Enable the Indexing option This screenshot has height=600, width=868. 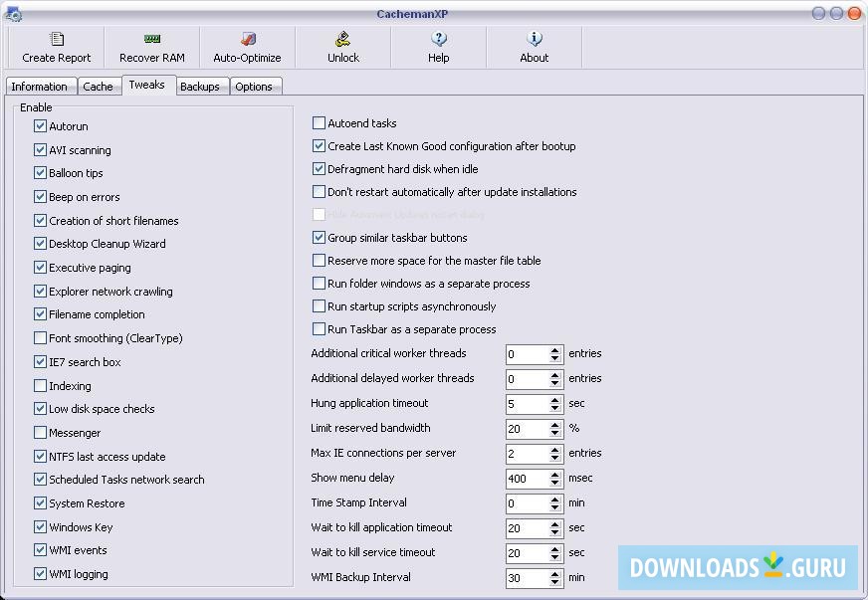(x=40, y=386)
